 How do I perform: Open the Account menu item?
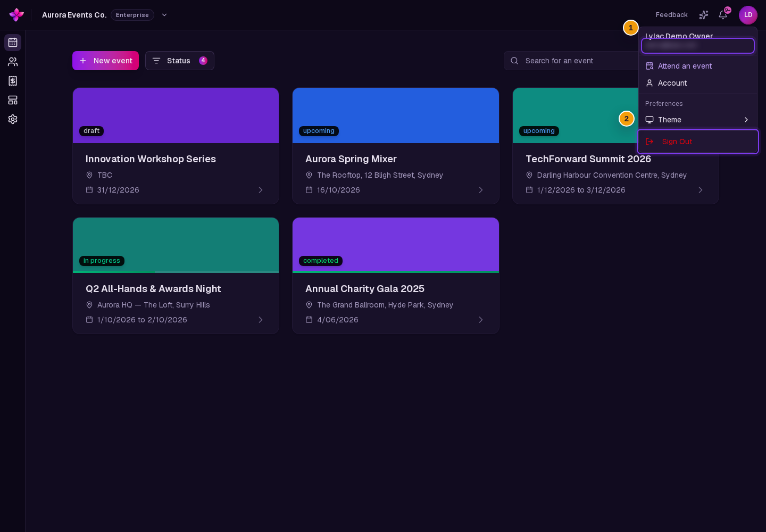(x=698, y=83)
